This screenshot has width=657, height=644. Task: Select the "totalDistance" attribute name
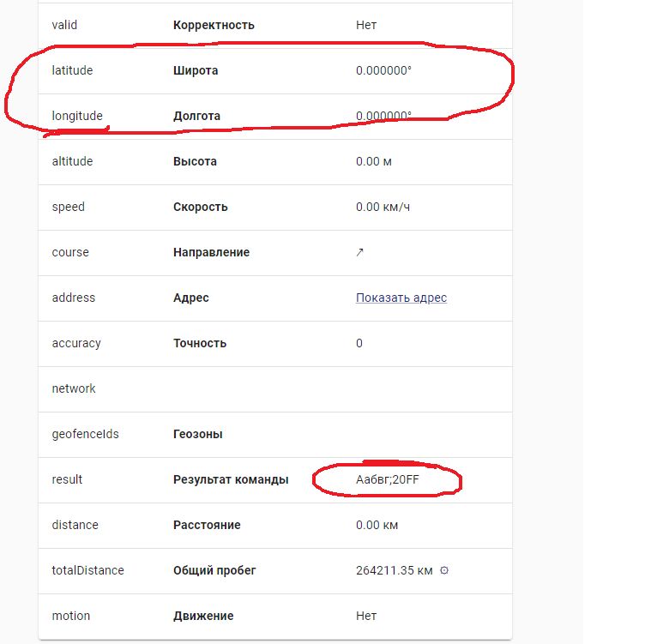(87, 570)
